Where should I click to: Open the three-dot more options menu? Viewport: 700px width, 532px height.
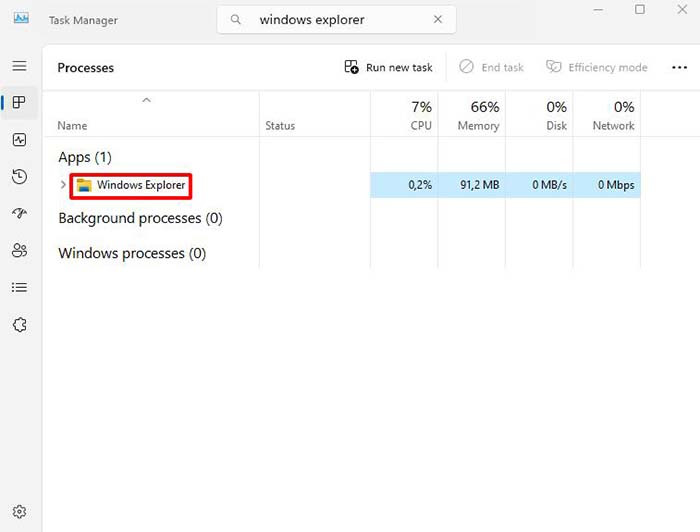click(679, 67)
